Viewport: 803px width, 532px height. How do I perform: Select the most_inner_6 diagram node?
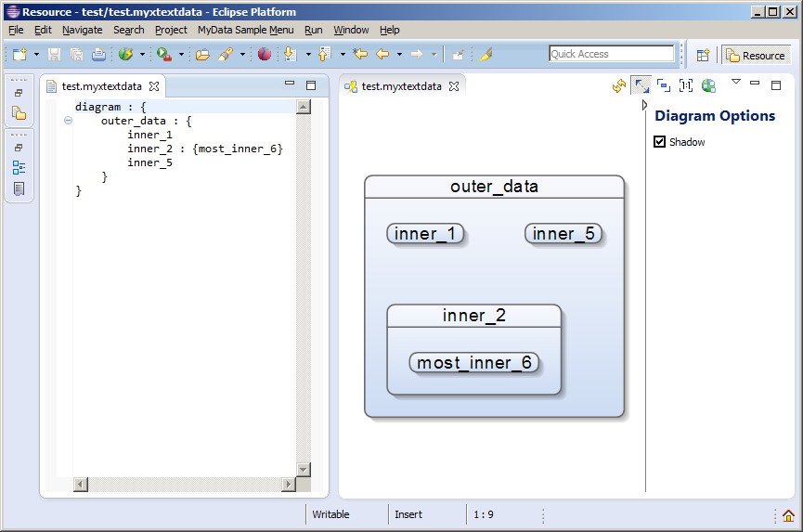[474, 363]
